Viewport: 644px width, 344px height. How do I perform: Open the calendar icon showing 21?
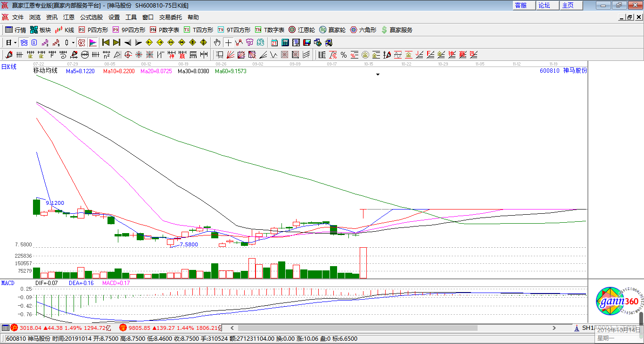tap(274, 42)
